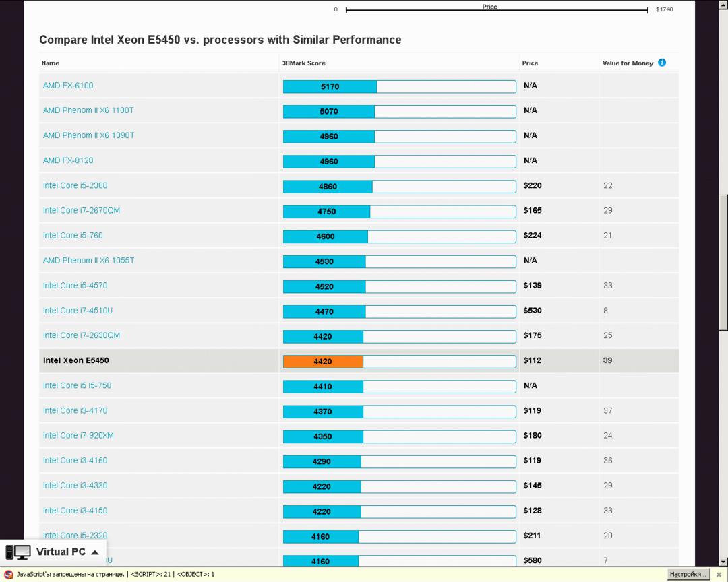Click the 4860 score for Intel Core i5-2300

tap(328, 187)
